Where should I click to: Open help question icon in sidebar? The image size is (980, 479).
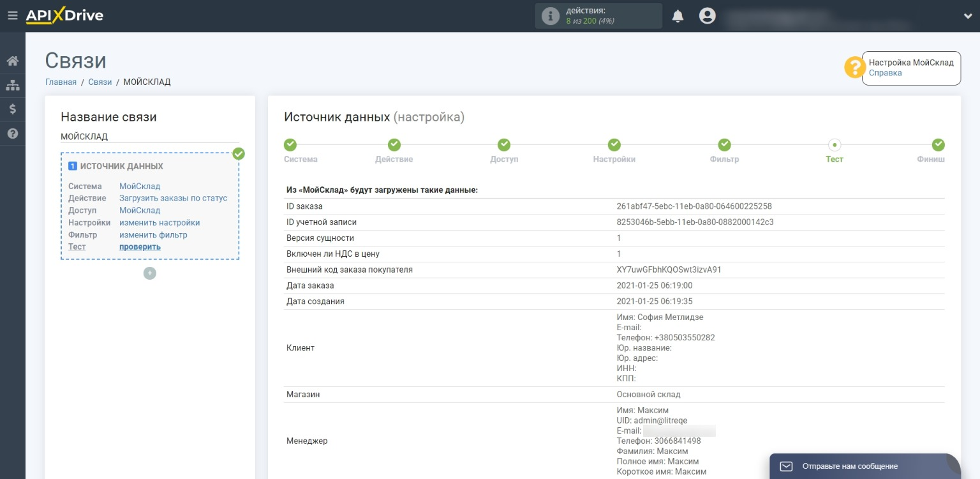[x=12, y=133]
